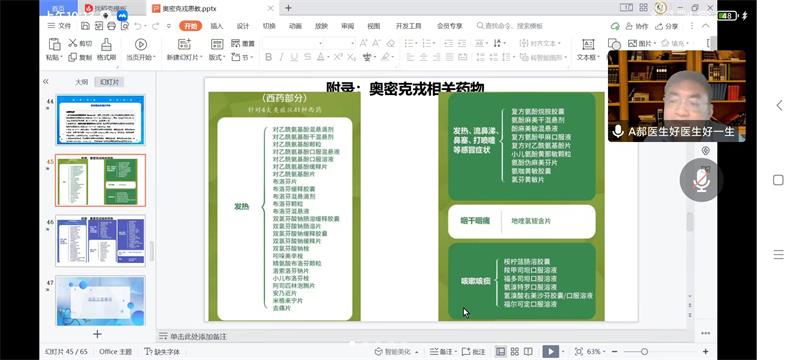Apply Italic formatting
This screenshot has height=360, width=800.
click(x=282, y=58)
